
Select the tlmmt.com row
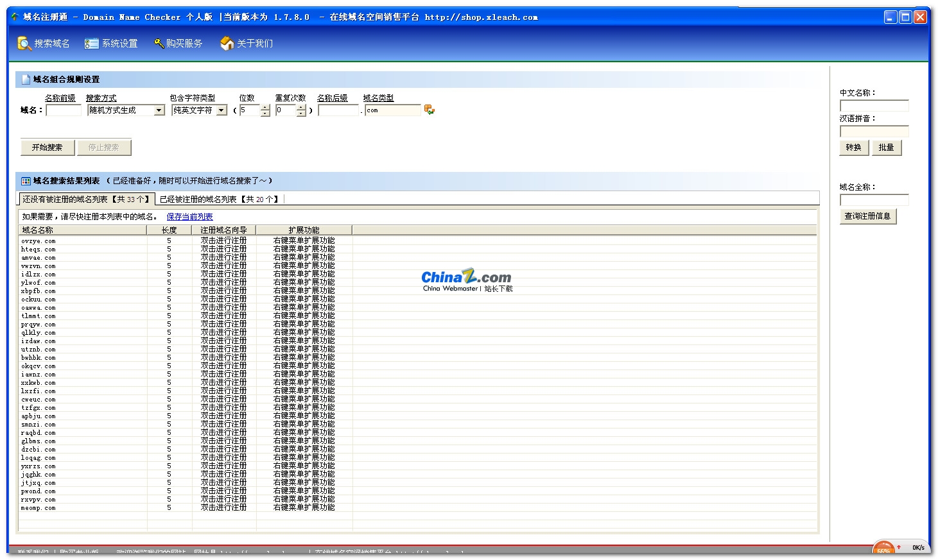click(417, 316)
